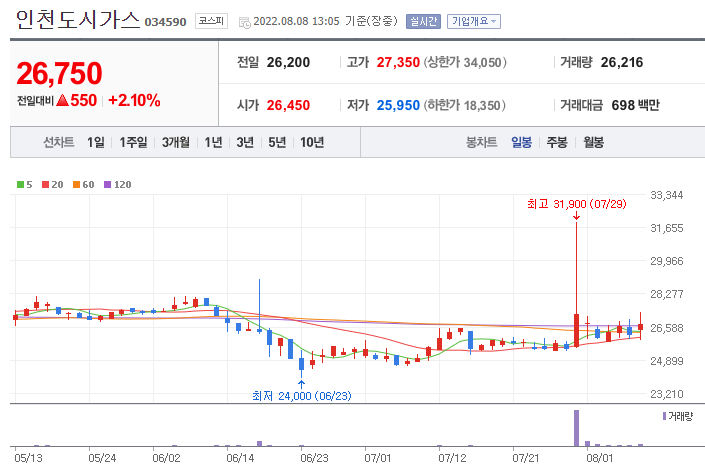
Task: Switch to 일봉 daily candle chart
Action: 522,143
